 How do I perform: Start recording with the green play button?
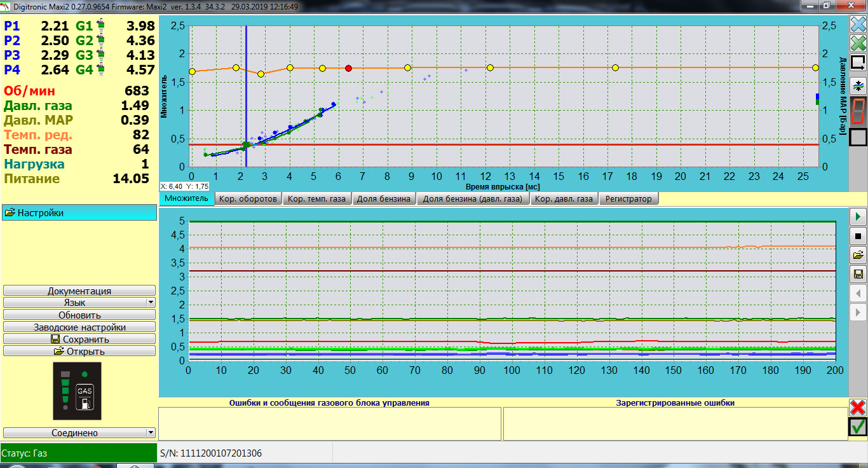click(x=858, y=217)
